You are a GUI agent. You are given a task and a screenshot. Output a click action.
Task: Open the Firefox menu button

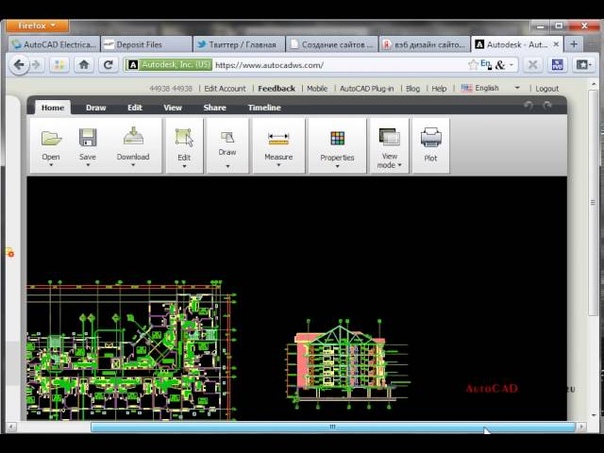(x=37, y=26)
